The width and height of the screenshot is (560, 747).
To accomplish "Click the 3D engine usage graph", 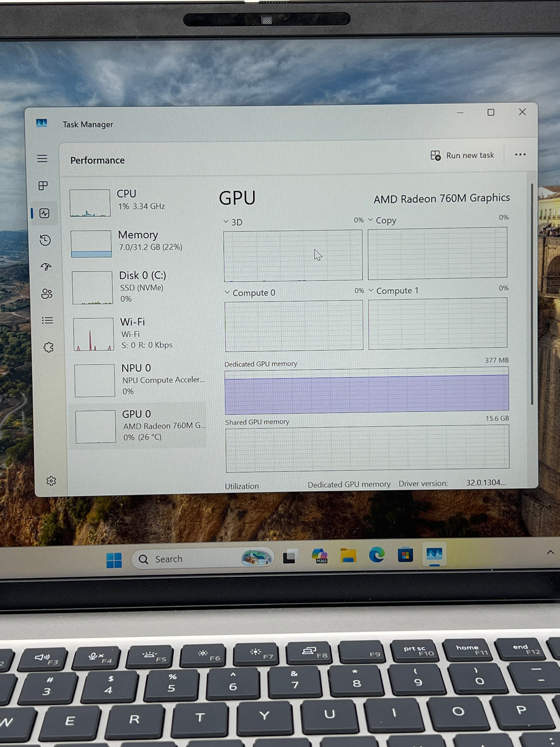I will point(293,255).
